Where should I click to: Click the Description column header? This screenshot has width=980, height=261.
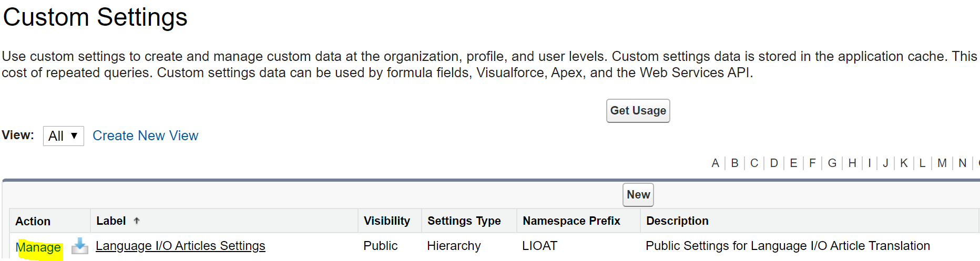[x=677, y=221]
